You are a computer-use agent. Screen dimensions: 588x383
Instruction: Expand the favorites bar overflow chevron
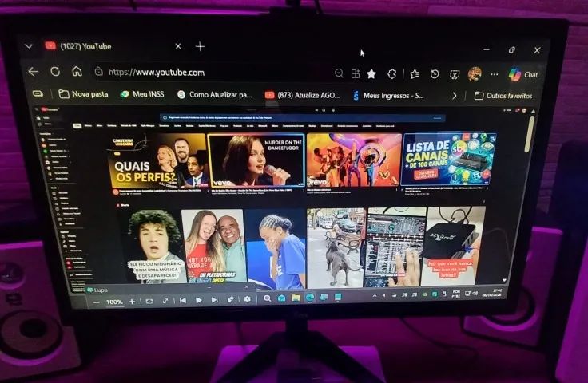pos(455,96)
